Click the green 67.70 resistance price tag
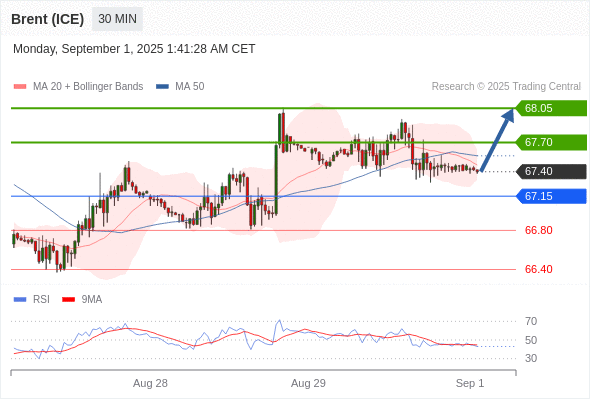The image size is (590, 400). coord(551,142)
